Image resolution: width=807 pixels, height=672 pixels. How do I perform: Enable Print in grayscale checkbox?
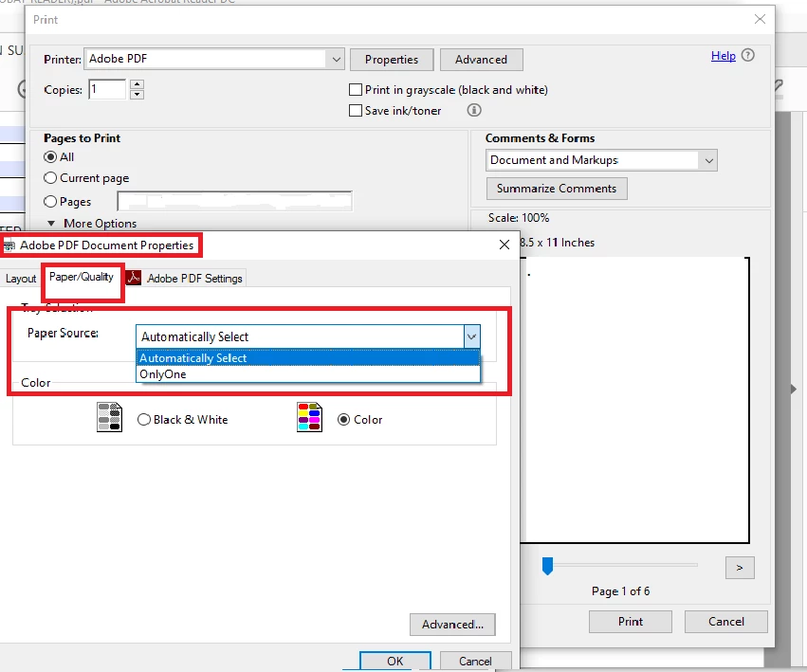pos(356,90)
